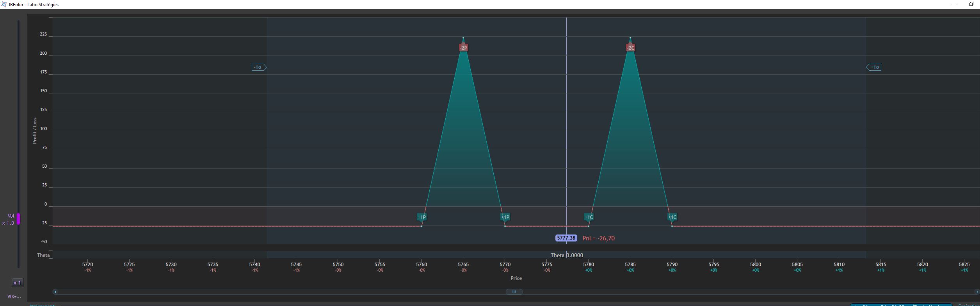Click the x 1 multiplier button
The height and width of the screenshot is (306, 980).
pyautogui.click(x=17, y=283)
